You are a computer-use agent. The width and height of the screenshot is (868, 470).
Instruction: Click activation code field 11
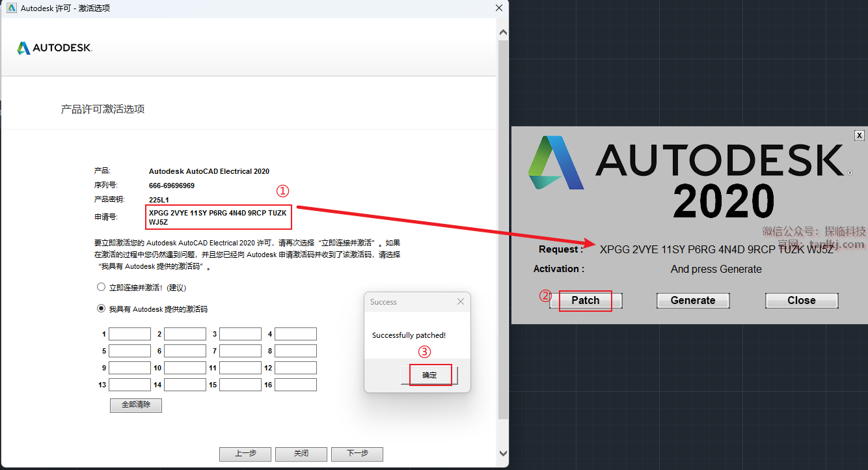[240, 368]
